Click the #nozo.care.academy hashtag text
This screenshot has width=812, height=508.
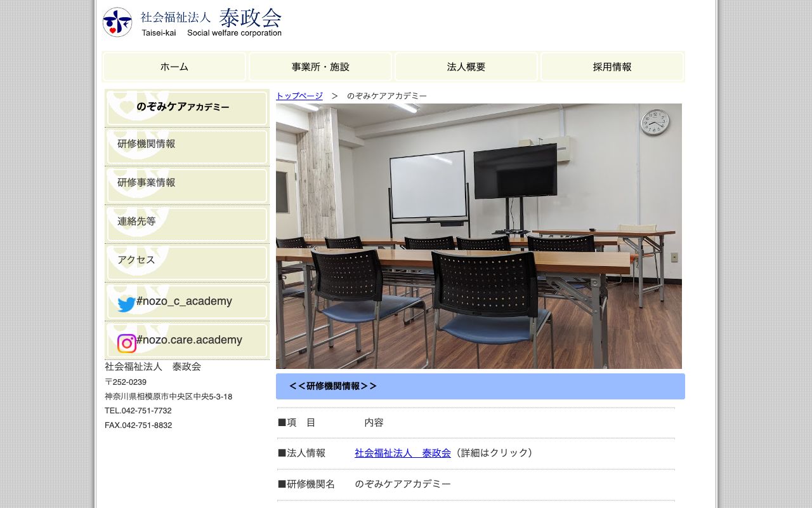point(188,340)
